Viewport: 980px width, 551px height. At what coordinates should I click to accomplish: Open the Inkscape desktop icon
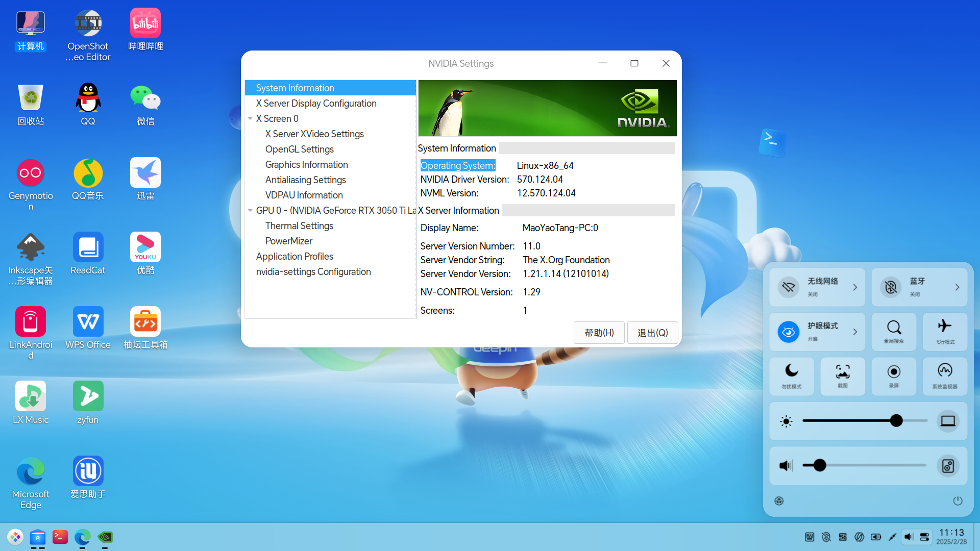point(31,259)
